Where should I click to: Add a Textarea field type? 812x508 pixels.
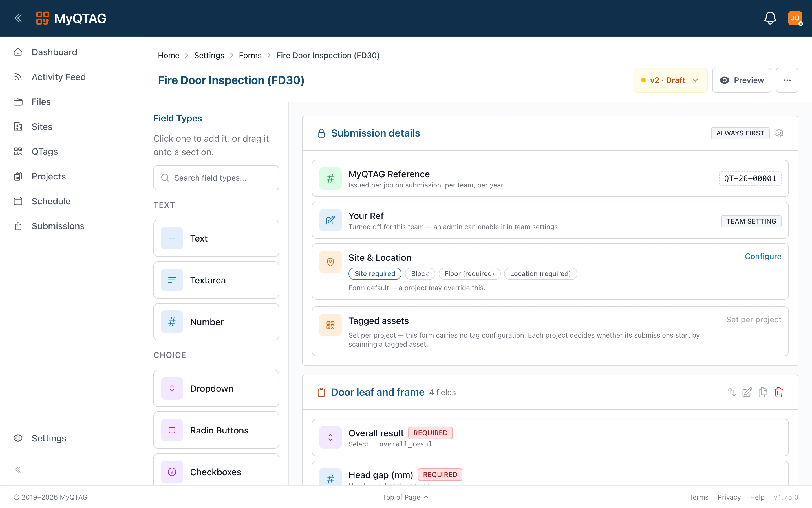point(216,280)
